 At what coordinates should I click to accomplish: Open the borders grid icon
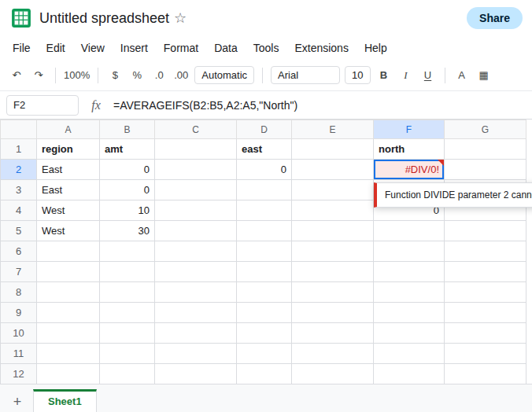(483, 75)
